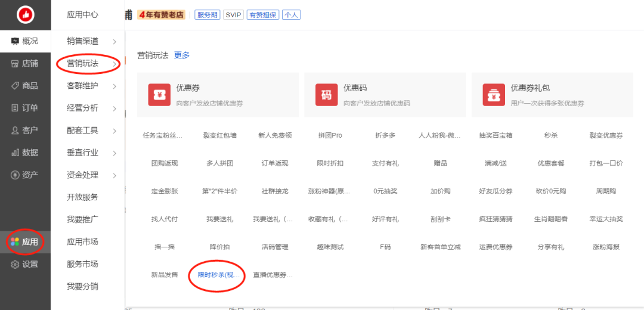Image resolution: width=644 pixels, height=310 pixels.
Task: Open 打包一口价 marketing tool
Action: tap(606, 163)
